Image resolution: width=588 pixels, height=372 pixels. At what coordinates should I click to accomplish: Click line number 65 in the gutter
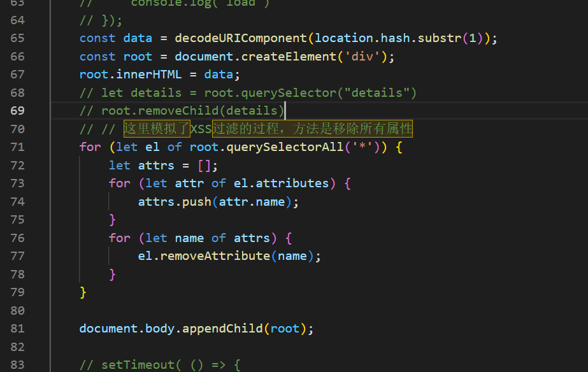click(x=18, y=38)
